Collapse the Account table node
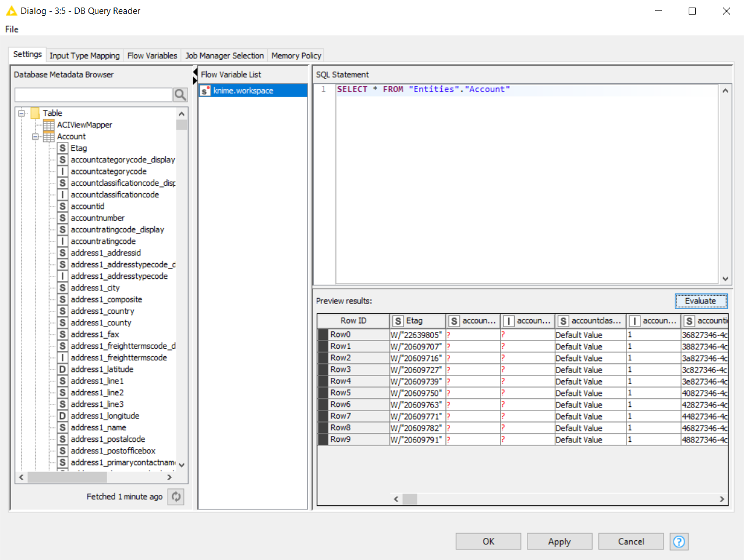This screenshot has width=744, height=560. click(x=36, y=136)
